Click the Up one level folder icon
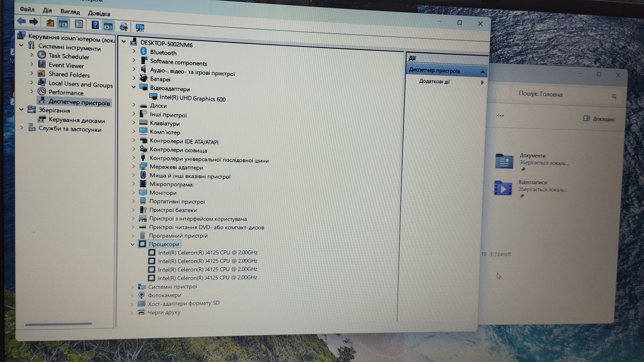This screenshot has width=644, height=362. (x=50, y=23)
